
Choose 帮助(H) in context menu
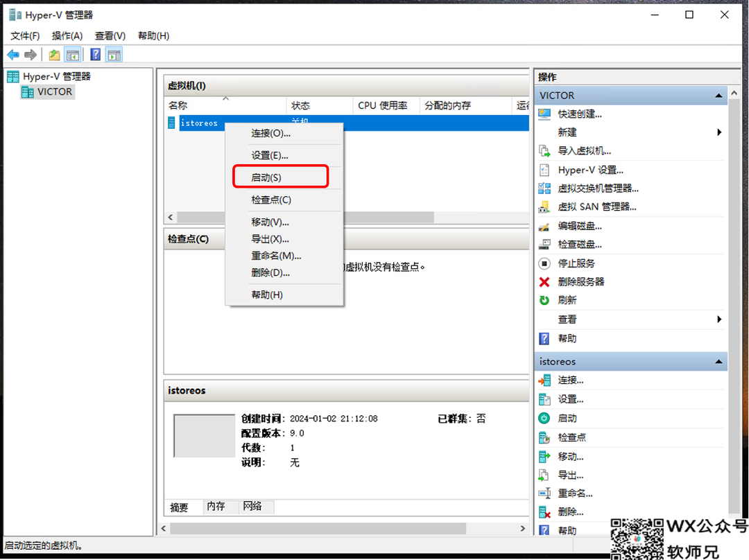[284, 295]
